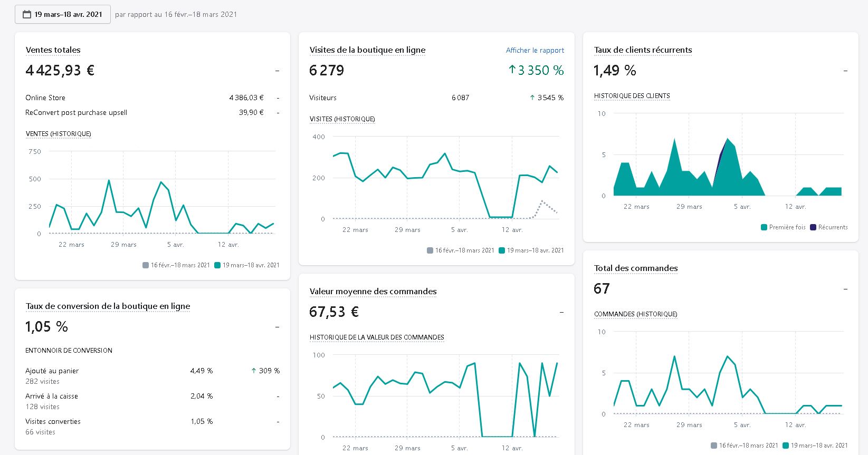Image resolution: width=868 pixels, height=455 pixels.
Task: Click the Total des commandes heading
Action: (x=636, y=268)
